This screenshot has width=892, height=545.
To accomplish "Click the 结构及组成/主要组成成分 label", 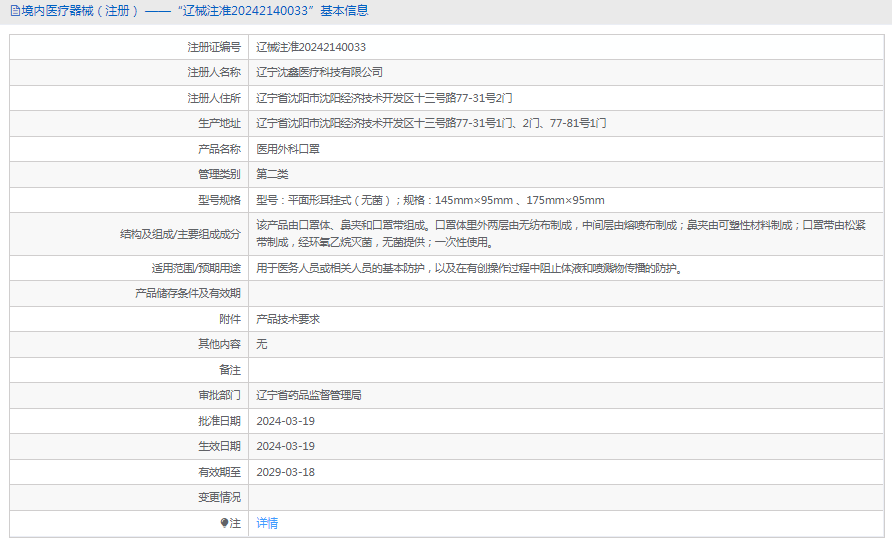I will tap(180, 234).
